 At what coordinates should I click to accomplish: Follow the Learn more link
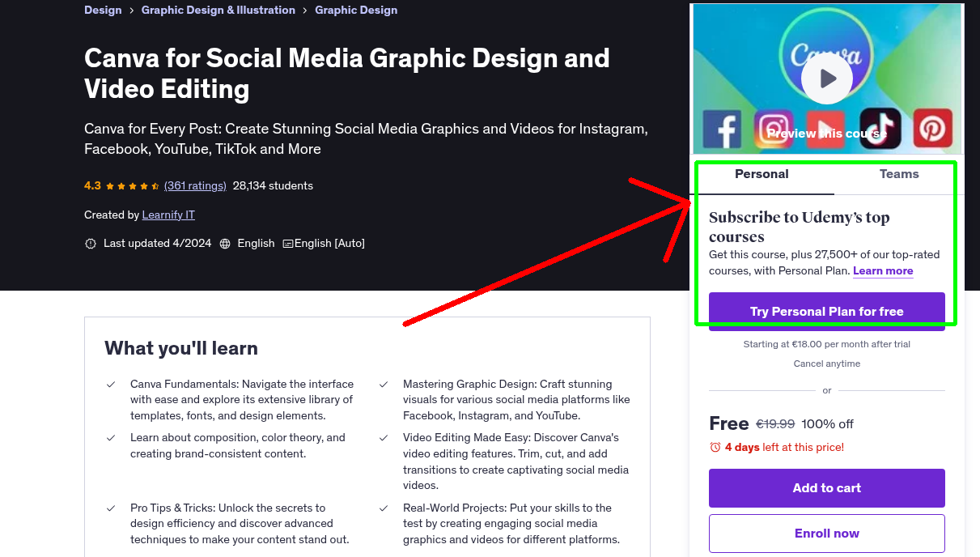coord(883,270)
